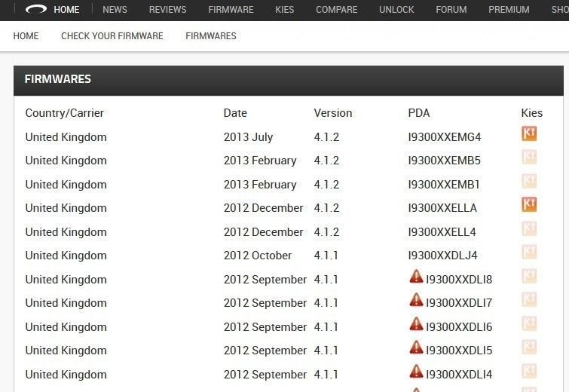The width and height of the screenshot is (569, 392).
Task: Select FIRMWARES sub-menu tab
Action: pyautogui.click(x=211, y=36)
